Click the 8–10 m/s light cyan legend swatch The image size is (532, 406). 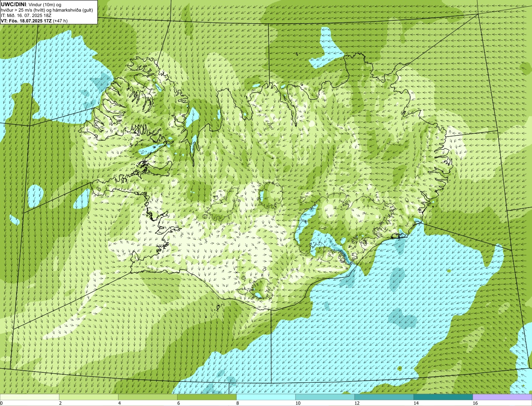point(266,397)
